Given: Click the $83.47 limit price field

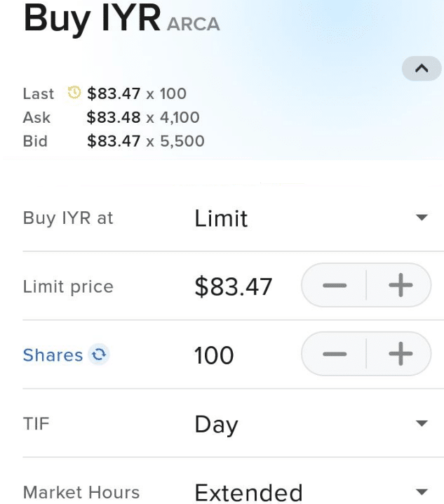Looking at the screenshot, I should click(234, 286).
